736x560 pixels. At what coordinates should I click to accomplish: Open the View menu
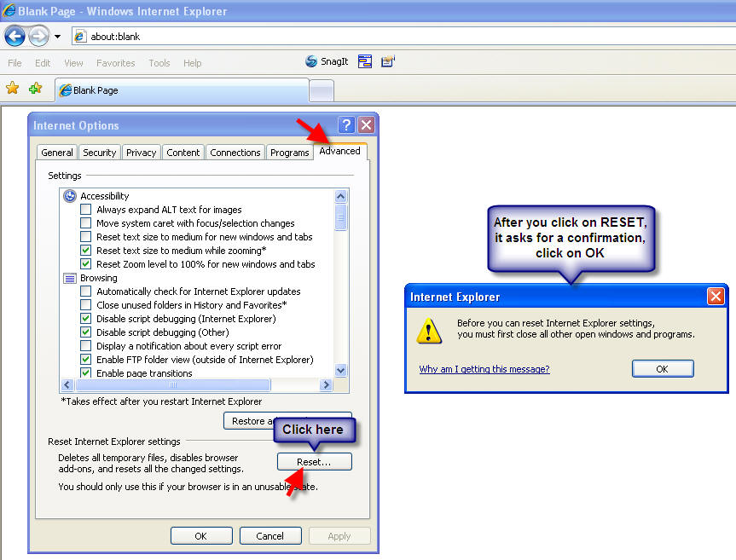tap(73, 63)
